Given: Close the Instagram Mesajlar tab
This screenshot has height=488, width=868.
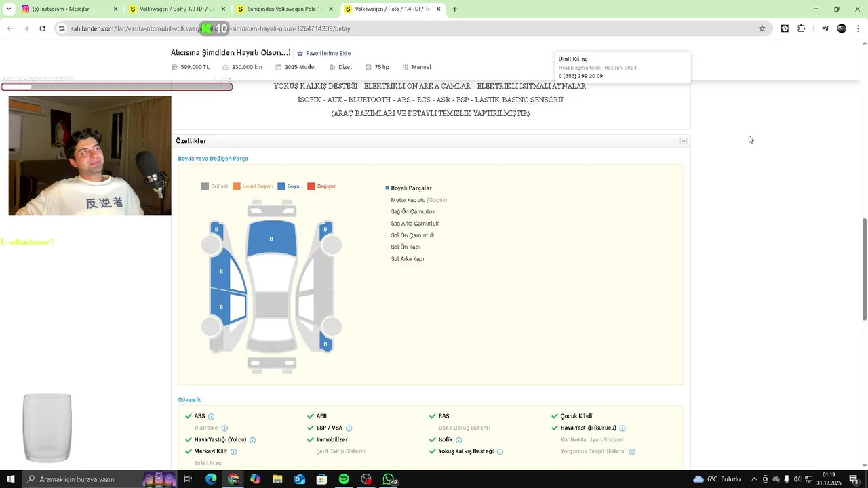Looking at the screenshot, I should (115, 9).
